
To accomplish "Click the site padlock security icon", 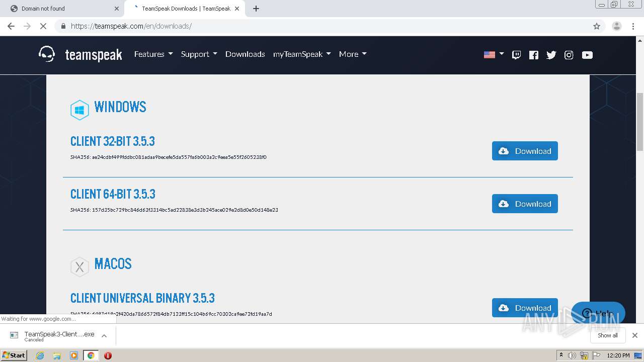I will pos(63,26).
